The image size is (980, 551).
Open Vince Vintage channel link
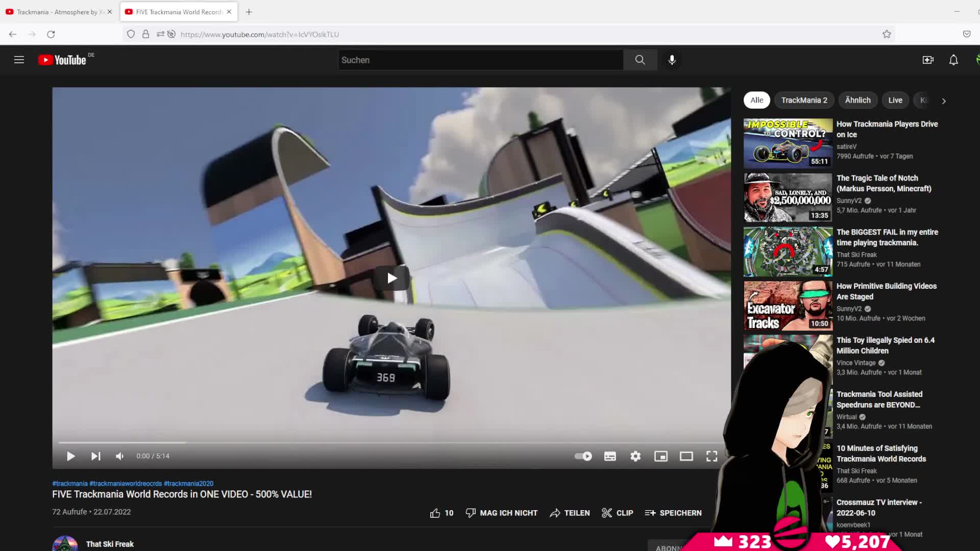click(x=856, y=363)
